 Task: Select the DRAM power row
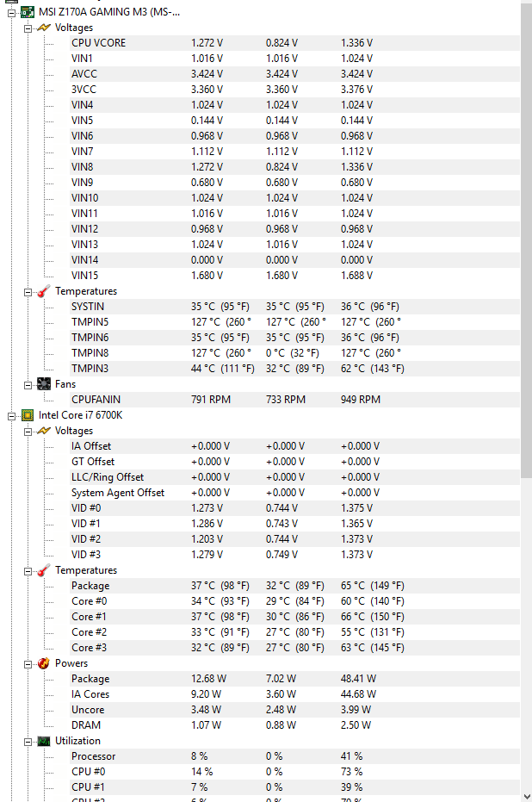click(x=295, y=725)
